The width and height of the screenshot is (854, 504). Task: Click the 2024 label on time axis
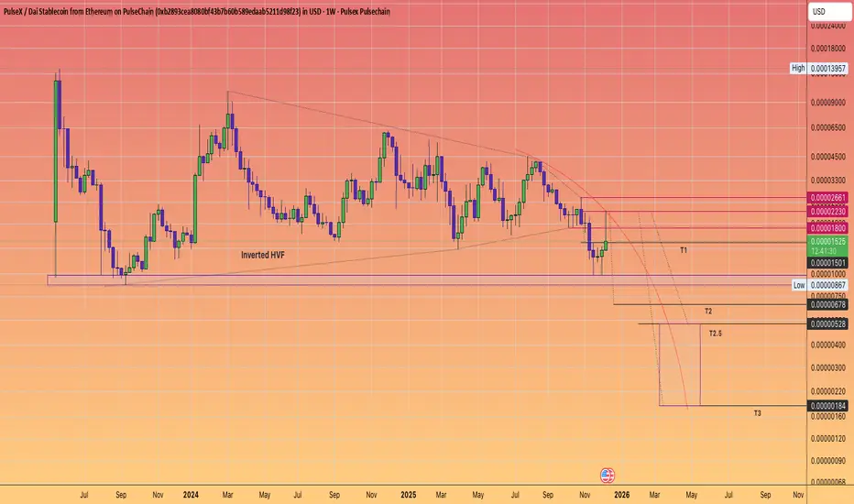(191, 495)
